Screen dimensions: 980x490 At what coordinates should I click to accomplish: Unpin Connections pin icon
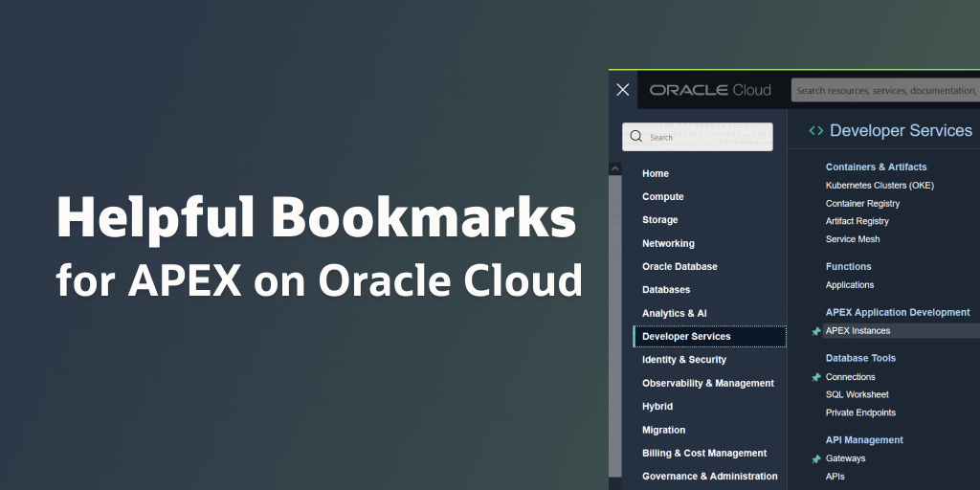[815, 377]
